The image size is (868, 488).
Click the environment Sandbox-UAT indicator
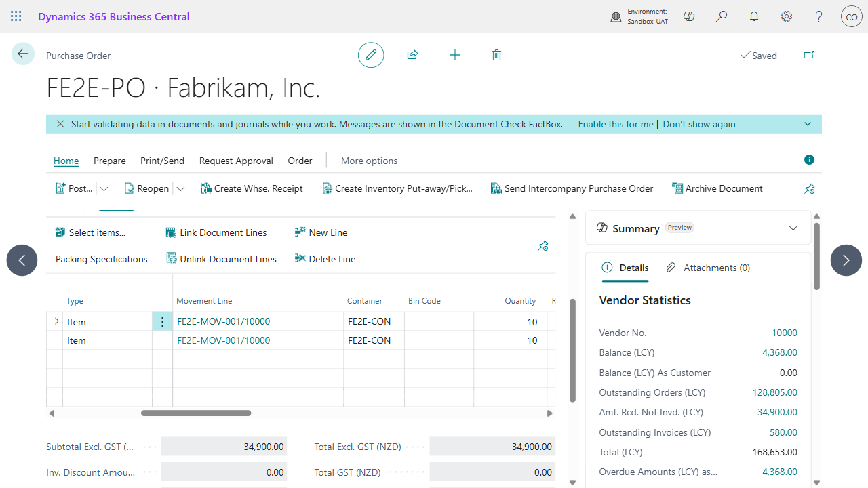click(x=639, y=16)
